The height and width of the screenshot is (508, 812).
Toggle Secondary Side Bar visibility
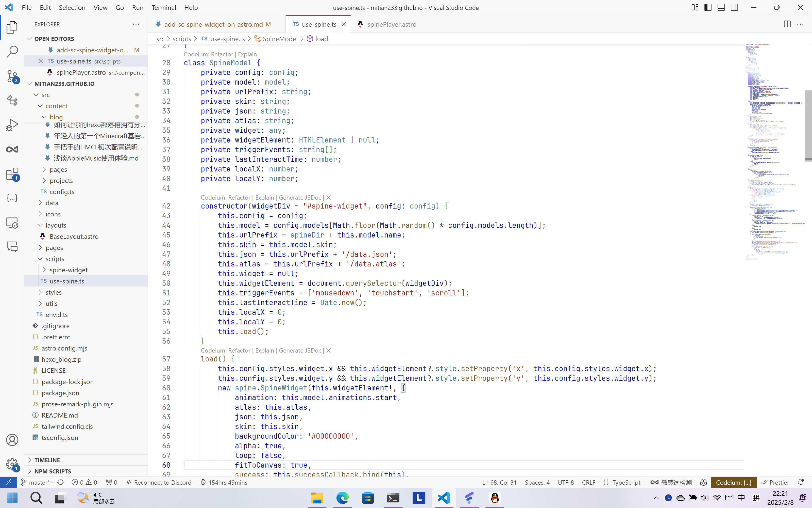[x=735, y=7]
